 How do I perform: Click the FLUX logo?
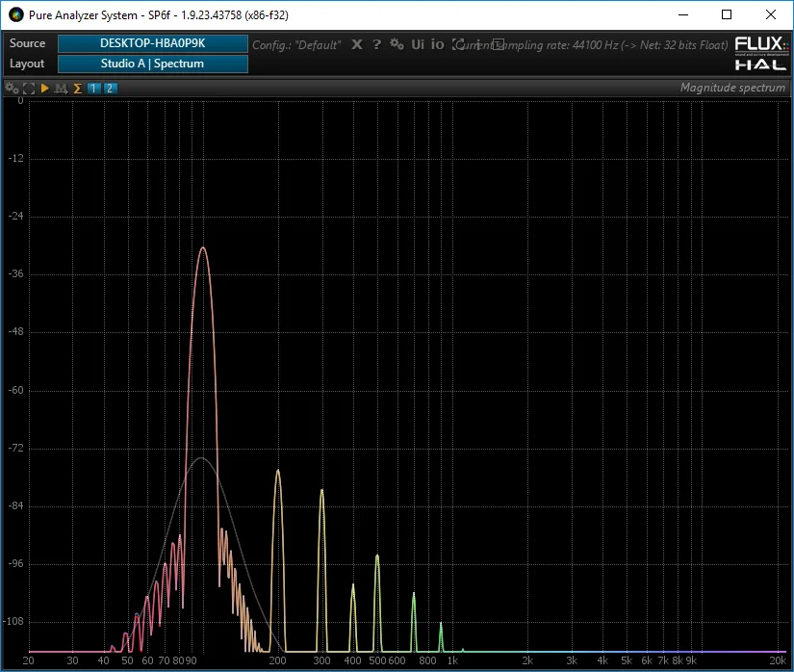pyautogui.click(x=761, y=44)
